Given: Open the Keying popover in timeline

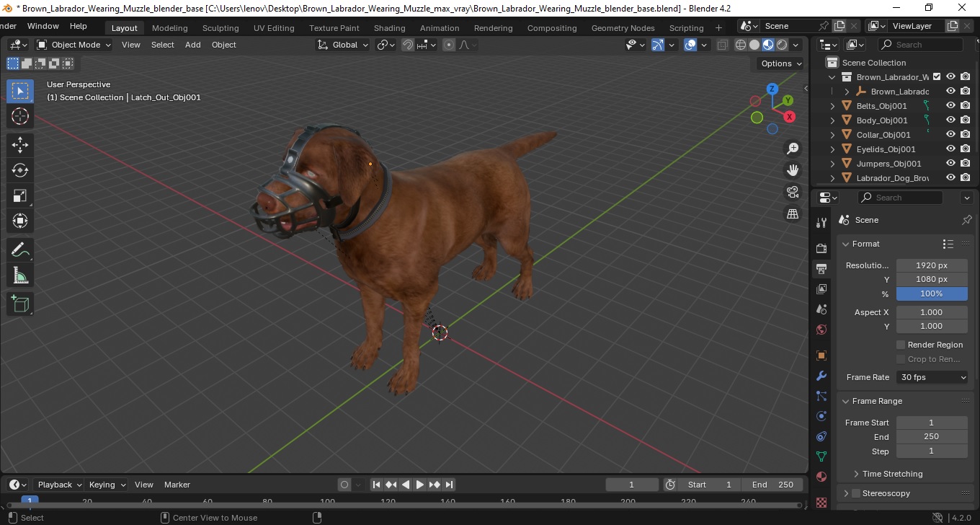Looking at the screenshot, I should pos(107,485).
